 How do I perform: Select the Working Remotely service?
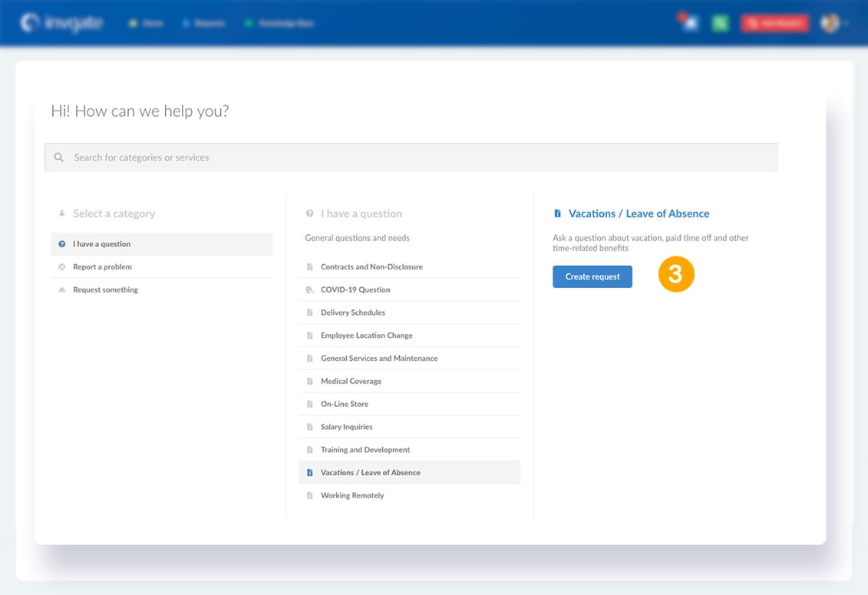coord(352,495)
